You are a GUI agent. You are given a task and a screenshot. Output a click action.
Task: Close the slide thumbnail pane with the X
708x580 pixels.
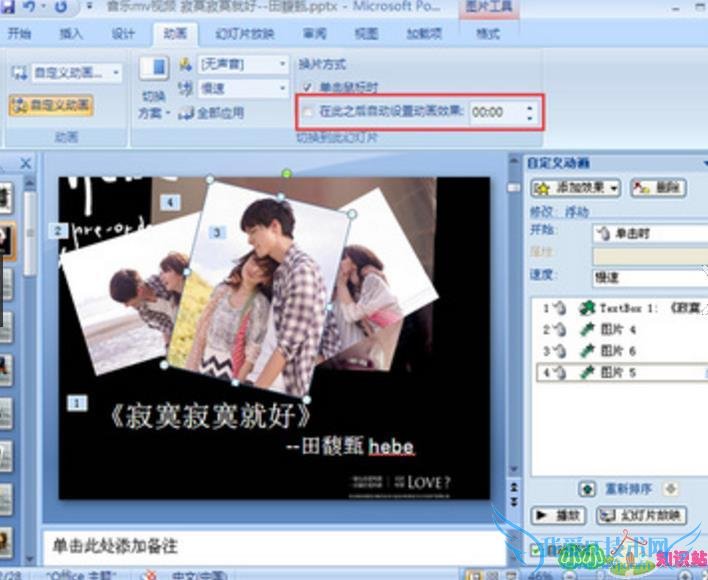coord(26,163)
